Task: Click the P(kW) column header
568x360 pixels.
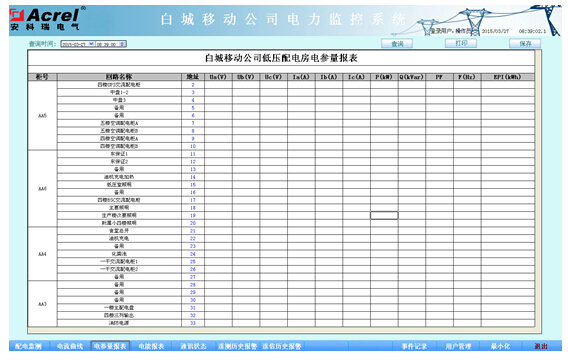Action: point(384,77)
